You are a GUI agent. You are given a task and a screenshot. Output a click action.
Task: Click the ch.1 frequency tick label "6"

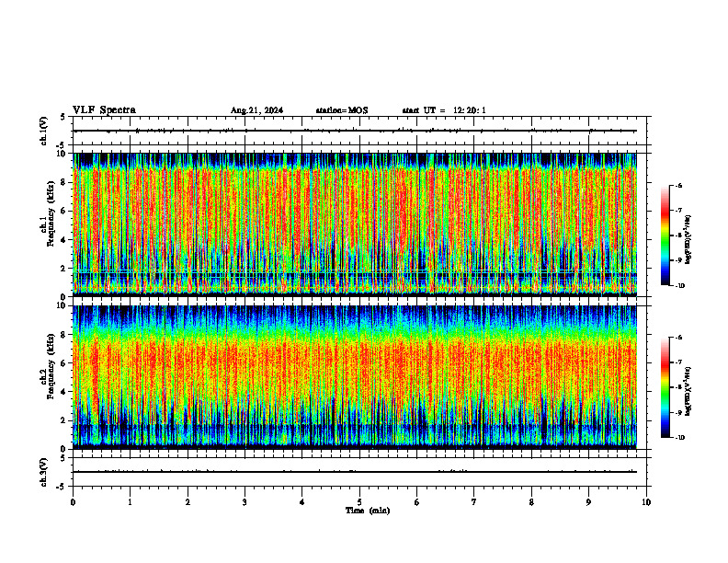[65, 211]
